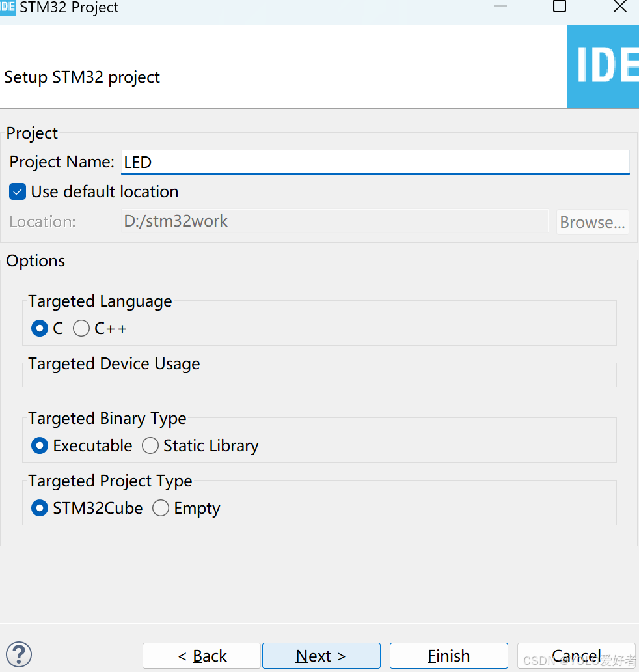639x672 pixels.
Task: Click the Targeted Binary Type label
Action: pos(107,419)
